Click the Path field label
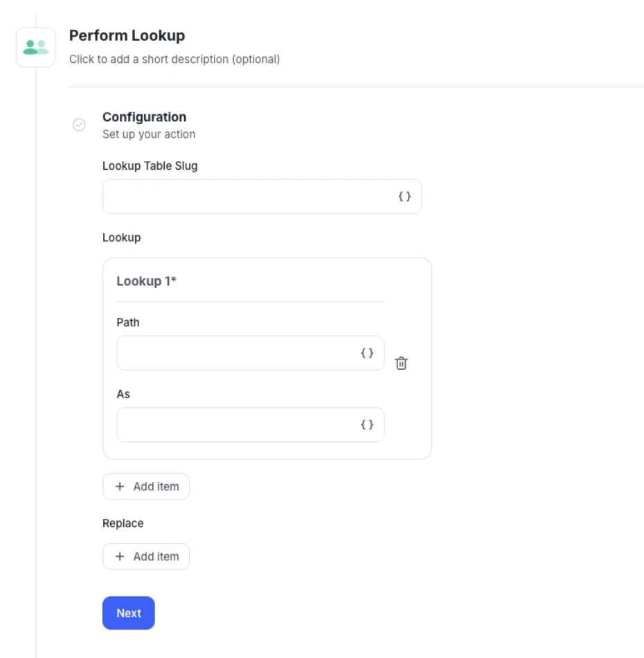This screenshot has height=658, width=644. (128, 323)
